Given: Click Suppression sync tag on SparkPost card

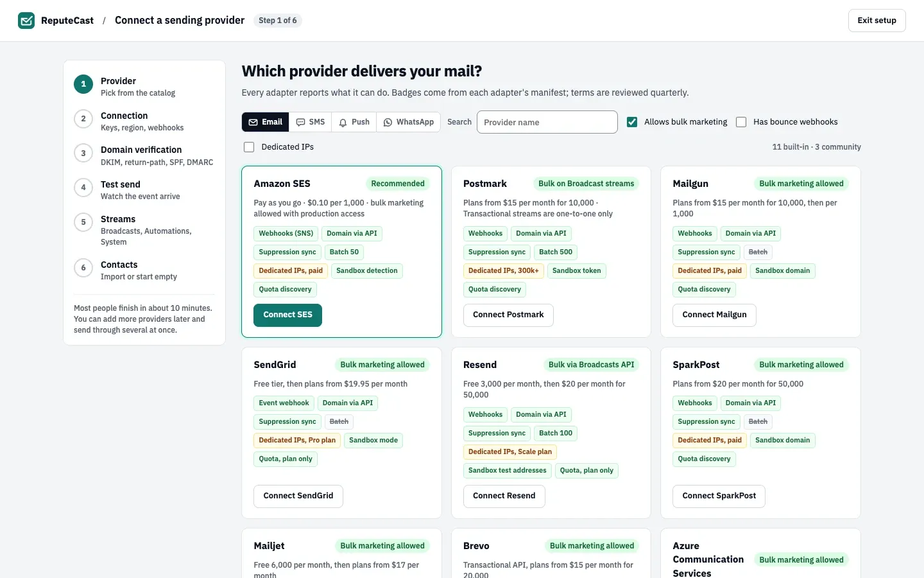Looking at the screenshot, I should click(x=706, y=422).
